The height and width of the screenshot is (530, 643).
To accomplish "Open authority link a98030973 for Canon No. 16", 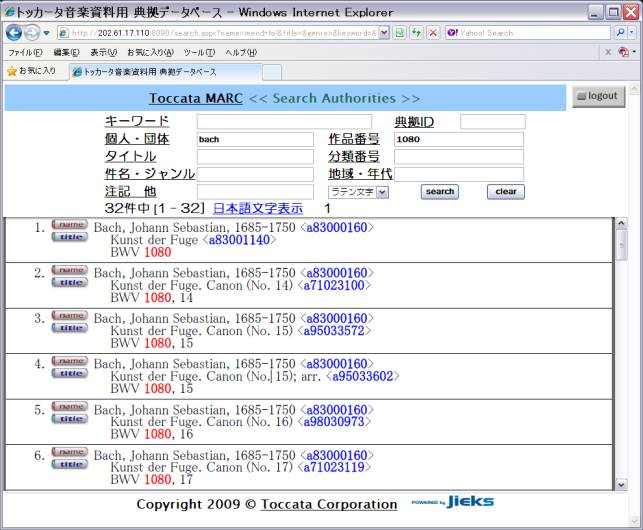I will point(334,422).
